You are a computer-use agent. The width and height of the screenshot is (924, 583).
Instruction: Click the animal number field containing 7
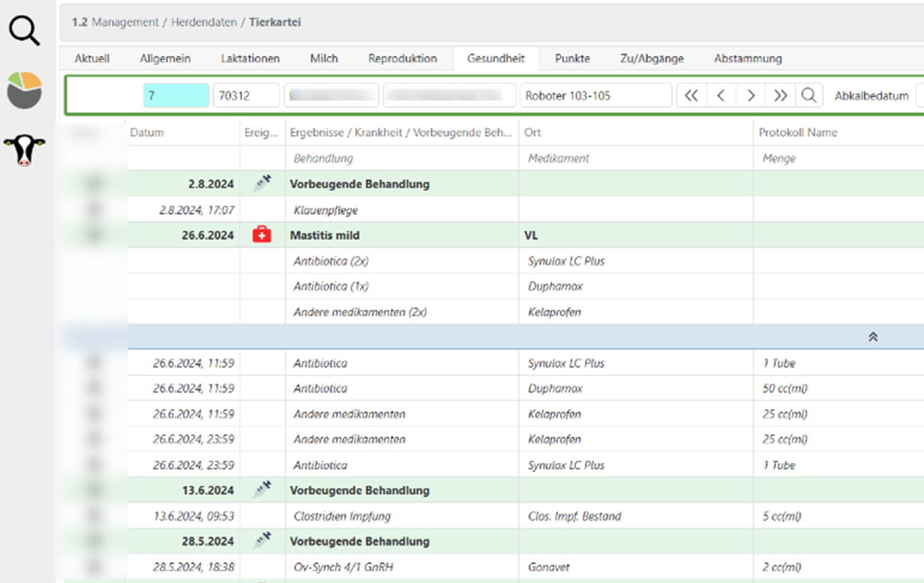[x=175, y=96]
